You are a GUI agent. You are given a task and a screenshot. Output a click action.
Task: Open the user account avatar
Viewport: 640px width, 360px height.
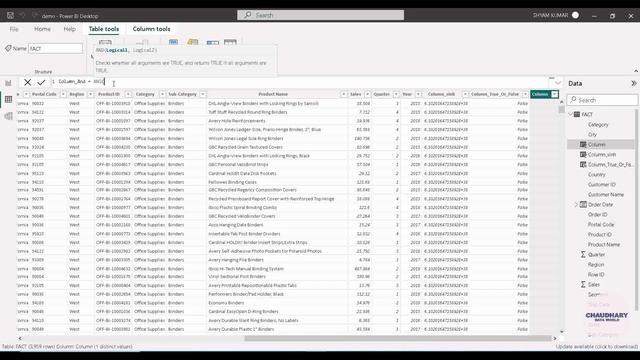pyautogui.click(x=576, y=15)
